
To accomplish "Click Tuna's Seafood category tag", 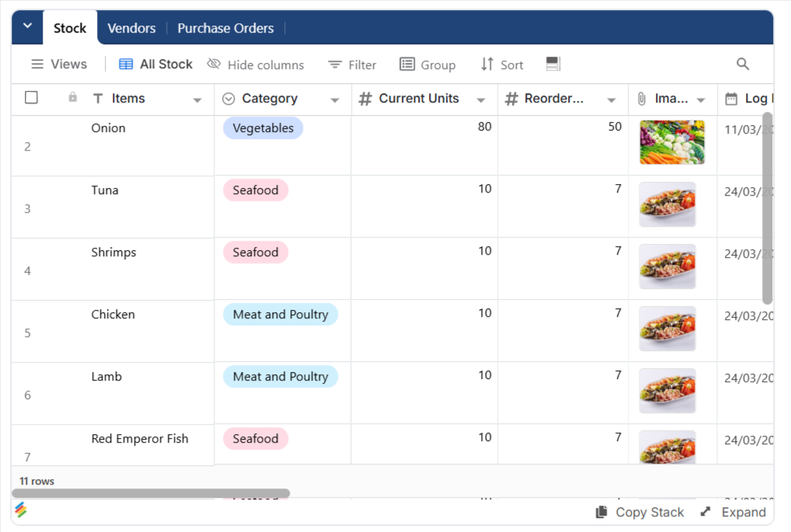I will pos(256,190).
